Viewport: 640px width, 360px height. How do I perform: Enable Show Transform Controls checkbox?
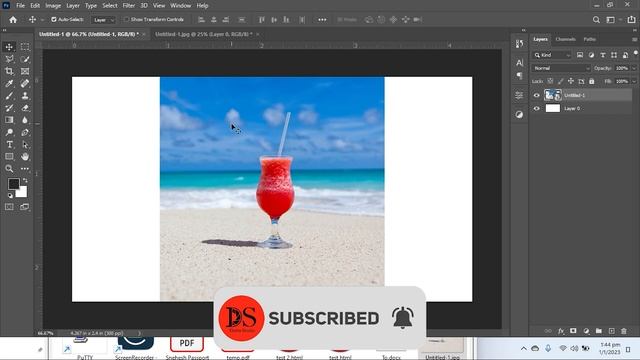coord(127,20)
